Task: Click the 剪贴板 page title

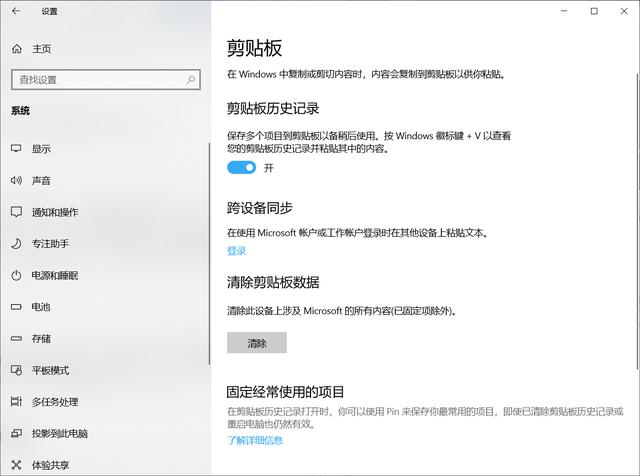Action: click(x=254, y=48)
